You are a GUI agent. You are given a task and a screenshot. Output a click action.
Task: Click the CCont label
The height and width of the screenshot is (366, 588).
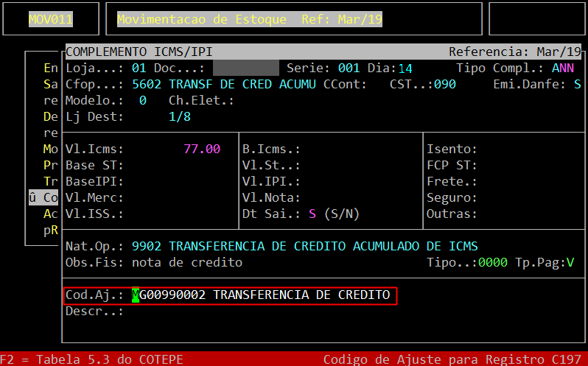[x=345, y=84]
